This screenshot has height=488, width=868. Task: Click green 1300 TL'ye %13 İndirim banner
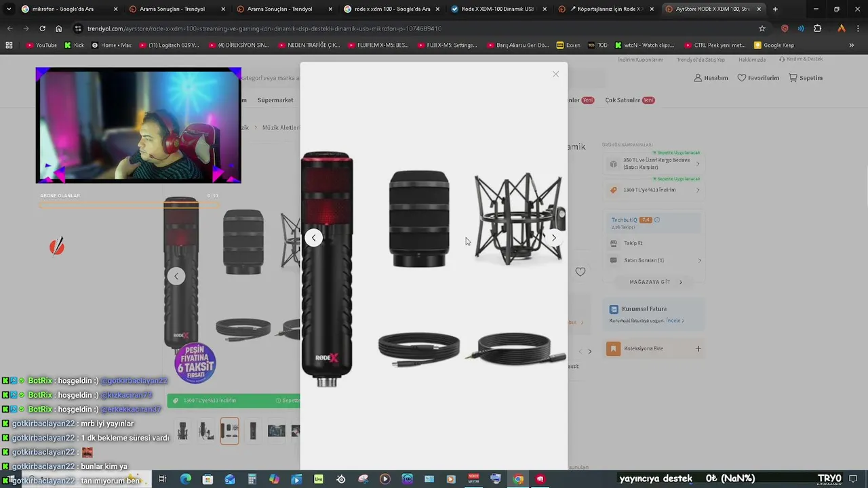pos(234,401)
